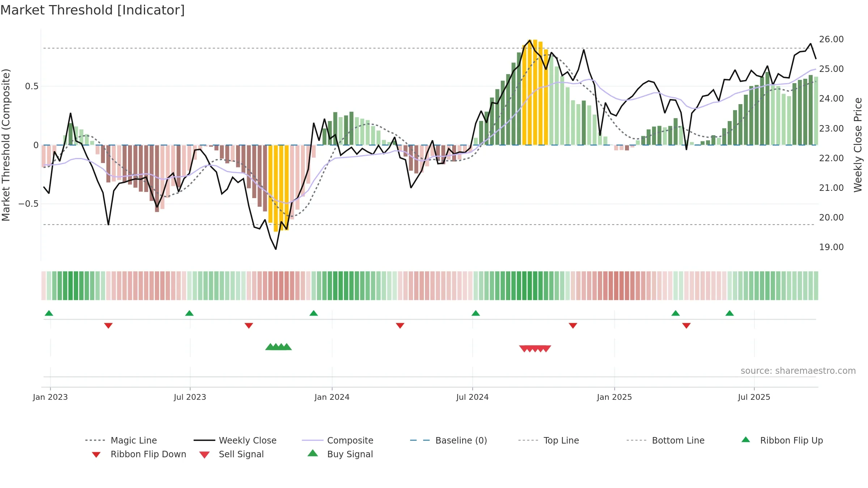This screenshot has height=488, width=868.
Task: Click the 25.00 price axis label
Action: (x=831, y=69)
